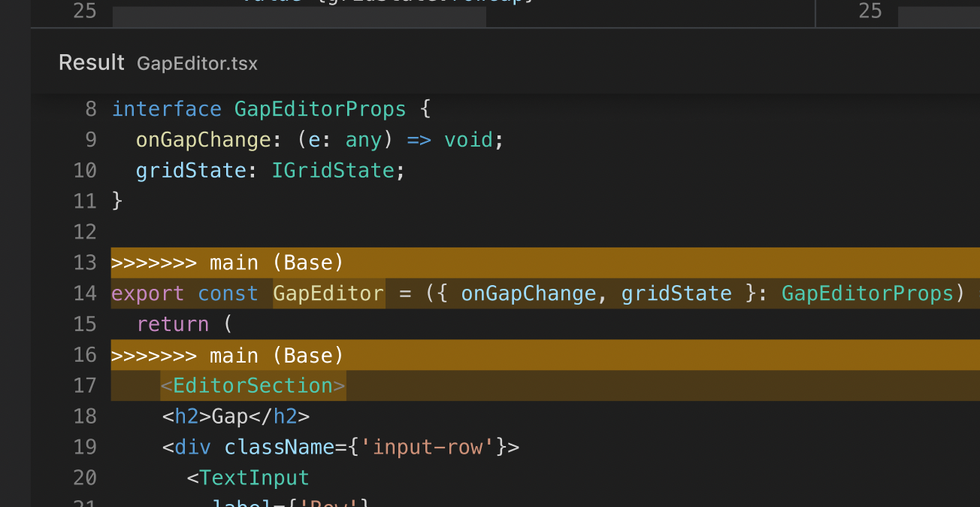The width and height of the screenshot is (980, 507).
Task: Click the highlighted GapEditor identifier
Action: (328, 293)
